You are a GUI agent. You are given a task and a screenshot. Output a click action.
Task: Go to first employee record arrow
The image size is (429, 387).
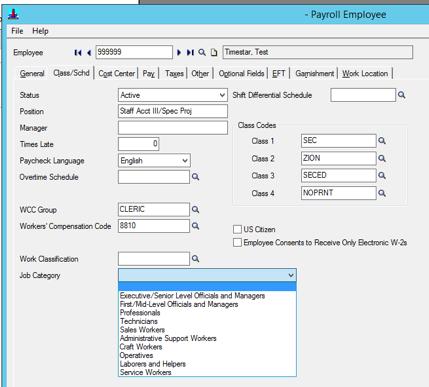[78, 53]
